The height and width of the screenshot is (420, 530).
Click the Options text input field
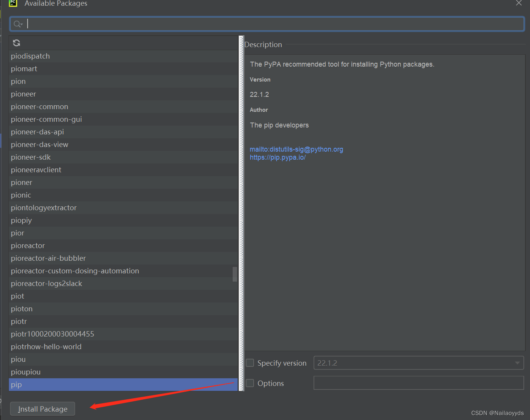pyautogui.click(x=418, y=383)
